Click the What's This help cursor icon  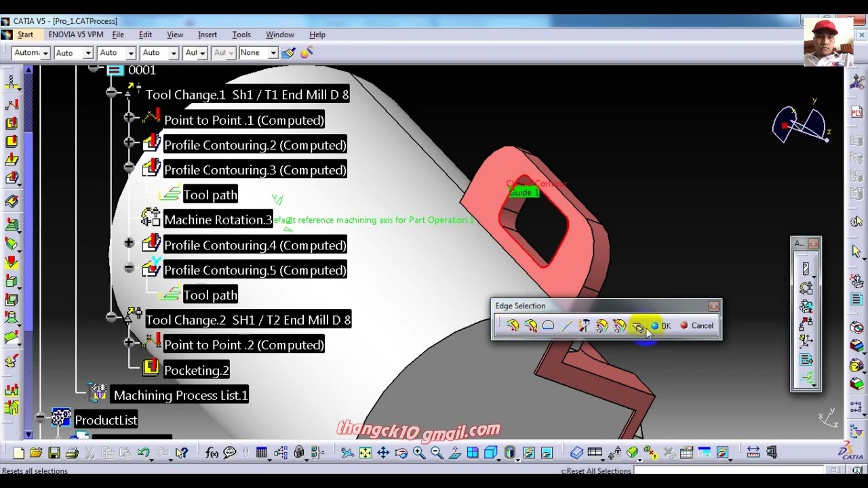tap(181, 453)
